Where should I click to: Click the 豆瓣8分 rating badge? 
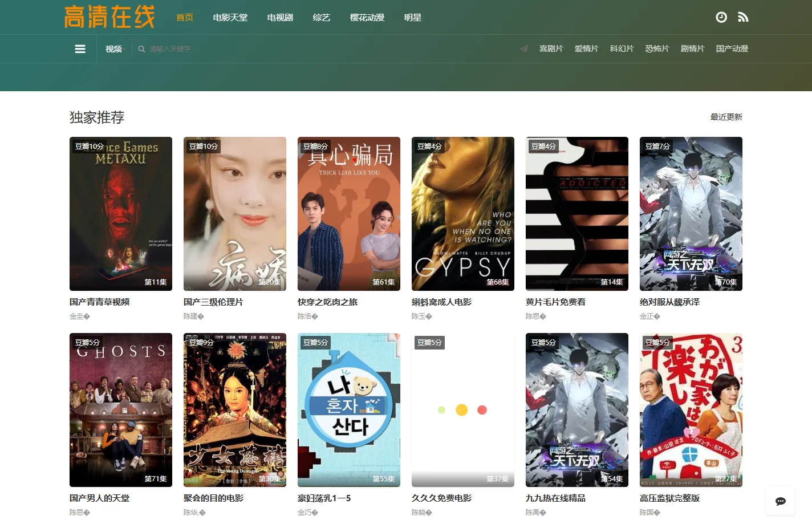coord(315,147)
